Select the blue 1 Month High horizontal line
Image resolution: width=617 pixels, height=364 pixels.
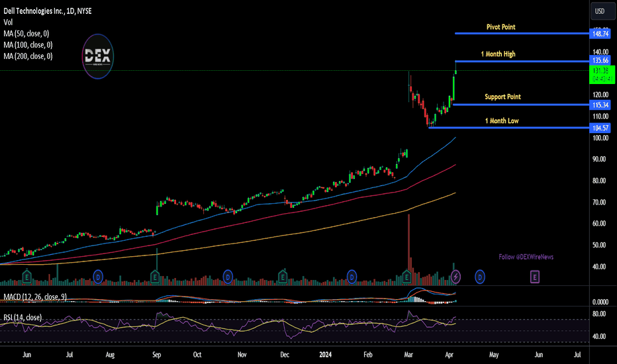click(522, 62)
